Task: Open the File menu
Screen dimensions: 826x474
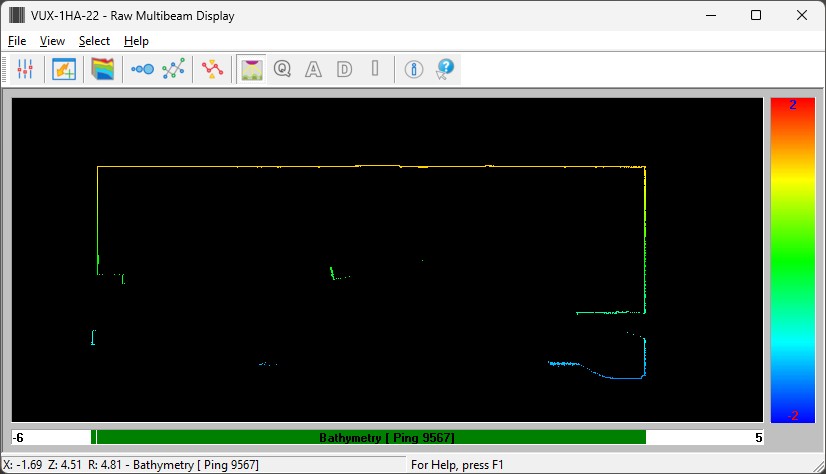Action: click(17, 41)
